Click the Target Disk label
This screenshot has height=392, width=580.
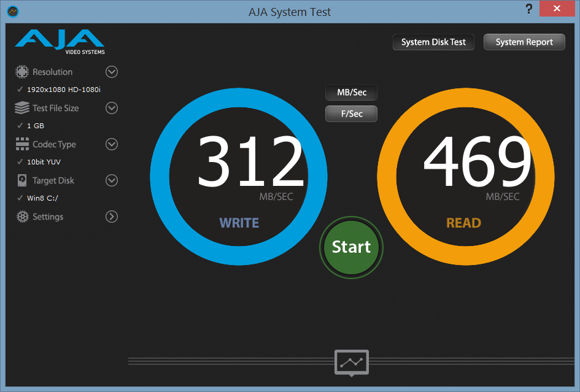53,180
